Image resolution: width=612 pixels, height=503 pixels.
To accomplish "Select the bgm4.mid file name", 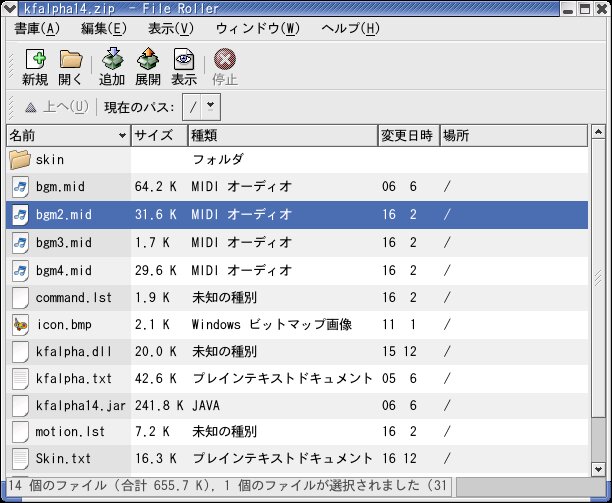I will (x=64, y=271).
